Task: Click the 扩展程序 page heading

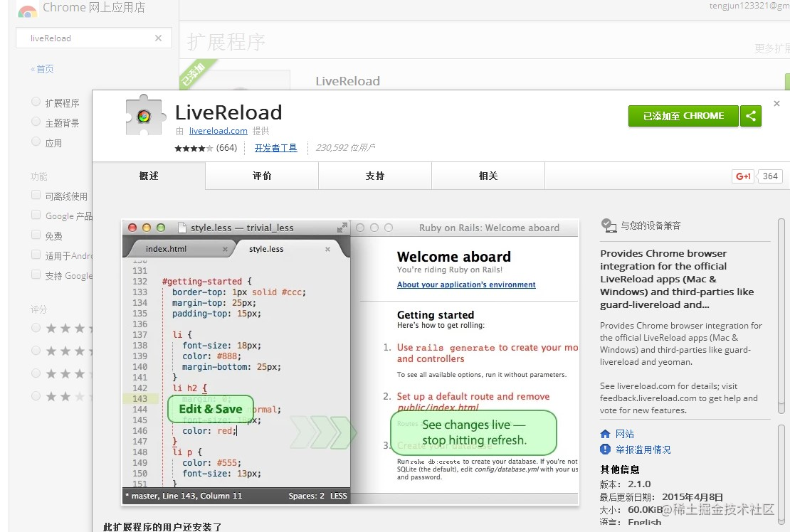Action: (x=226, y=42)
